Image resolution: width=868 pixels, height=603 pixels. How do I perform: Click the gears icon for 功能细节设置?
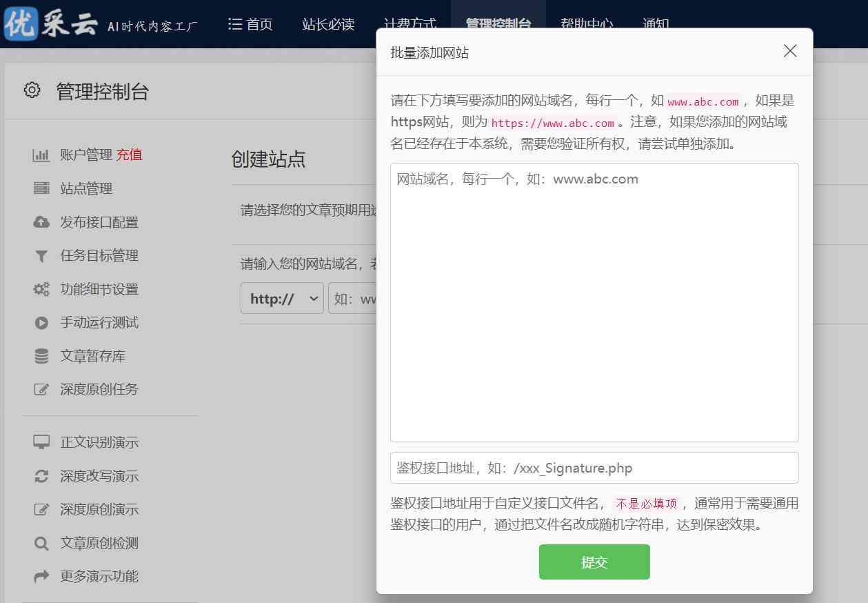pyautogui.click(x=41, y=289)
